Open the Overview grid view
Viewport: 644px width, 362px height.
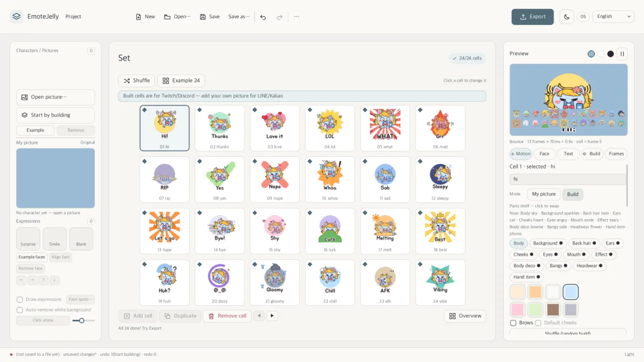465,316
